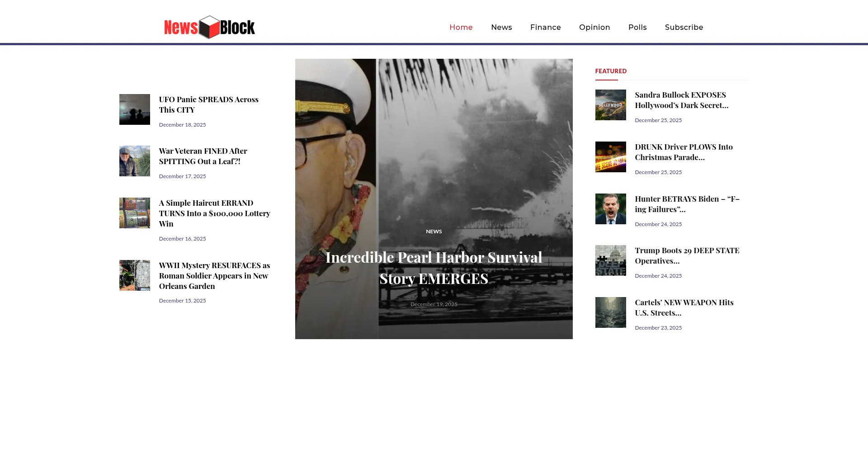Read Hunter BETRAYS Biden story
The image size is (868, 449).
[687, 203]
